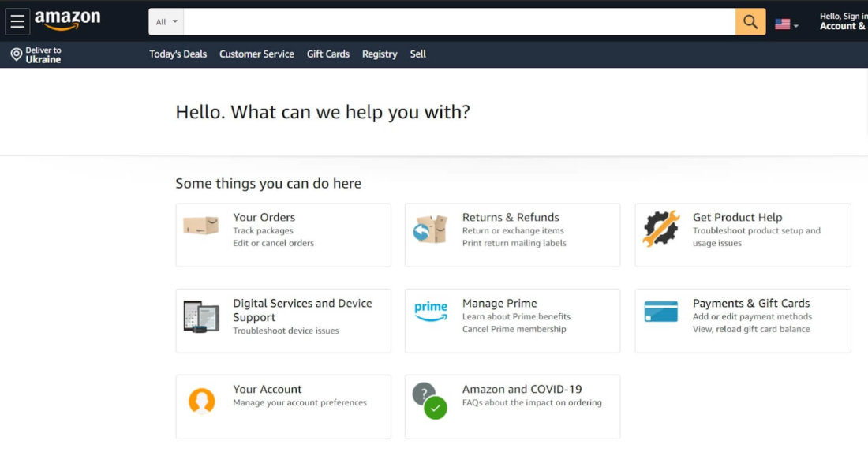Click 'Troubleshoot device issues' text
868x452 pixels.
click(286, 331)
